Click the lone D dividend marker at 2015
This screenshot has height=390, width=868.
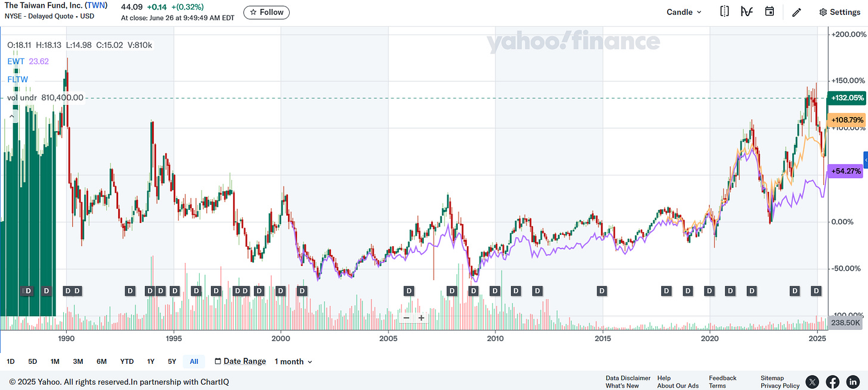click(602, 291)
